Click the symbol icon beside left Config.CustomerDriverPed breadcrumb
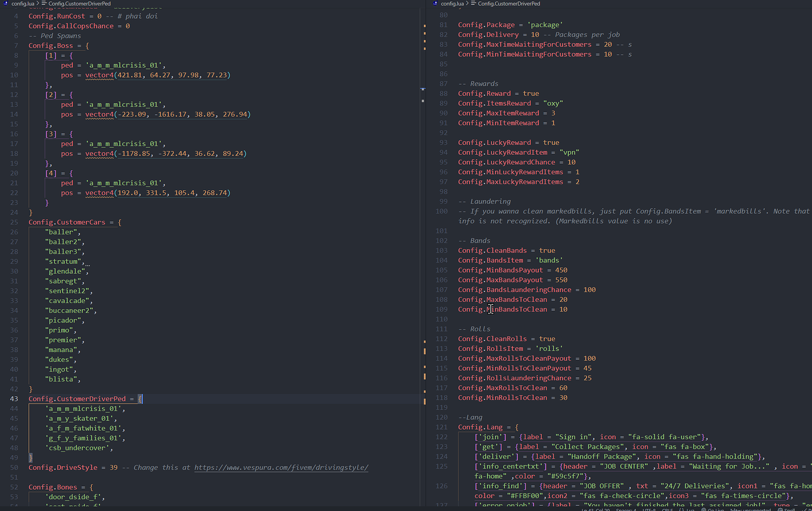The image size is (812, 511). coord(44,4)
